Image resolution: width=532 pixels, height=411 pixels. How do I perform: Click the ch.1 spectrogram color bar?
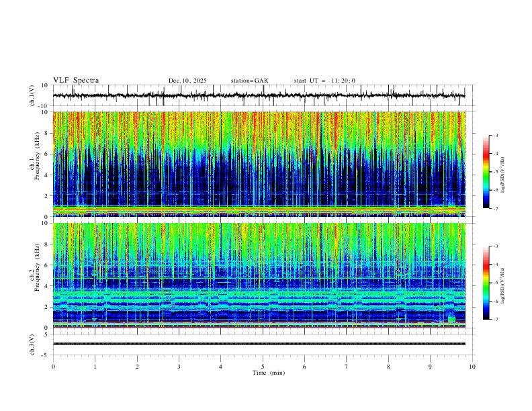pos(486,172)
